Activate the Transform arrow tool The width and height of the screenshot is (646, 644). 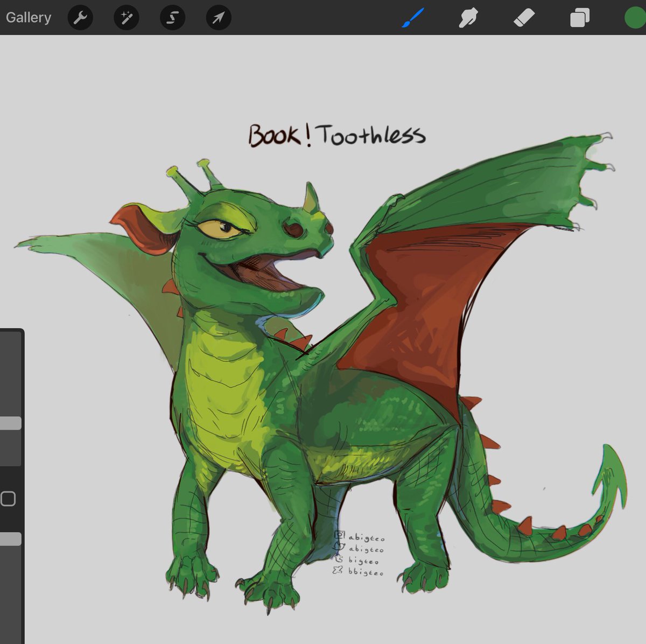pyautogui.click(x=219, y=18)
